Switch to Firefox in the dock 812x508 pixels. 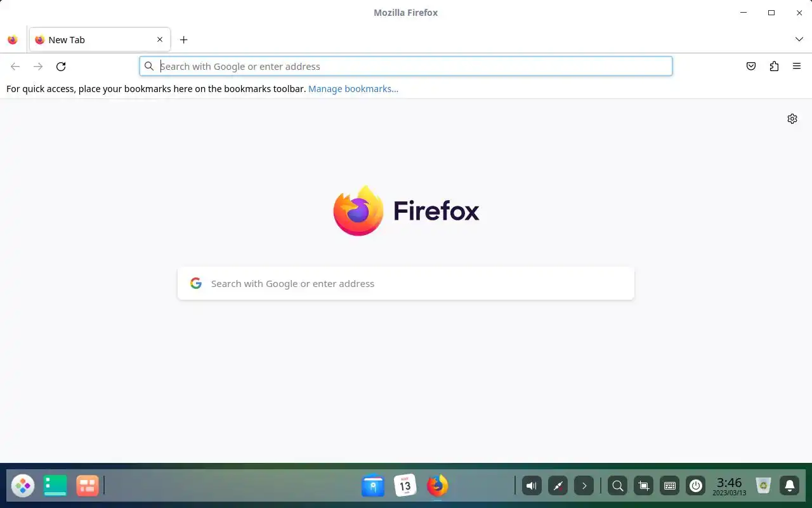click(437, 486)
